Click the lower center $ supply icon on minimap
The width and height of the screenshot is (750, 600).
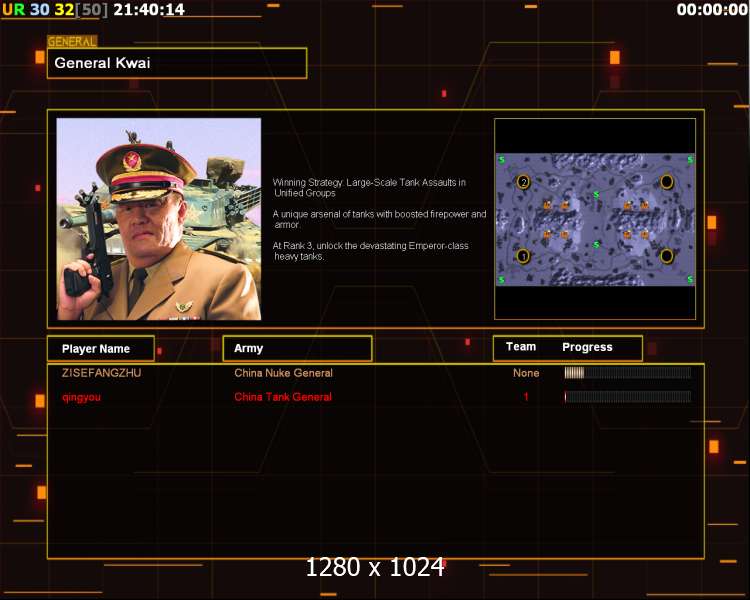click(596, 245)
